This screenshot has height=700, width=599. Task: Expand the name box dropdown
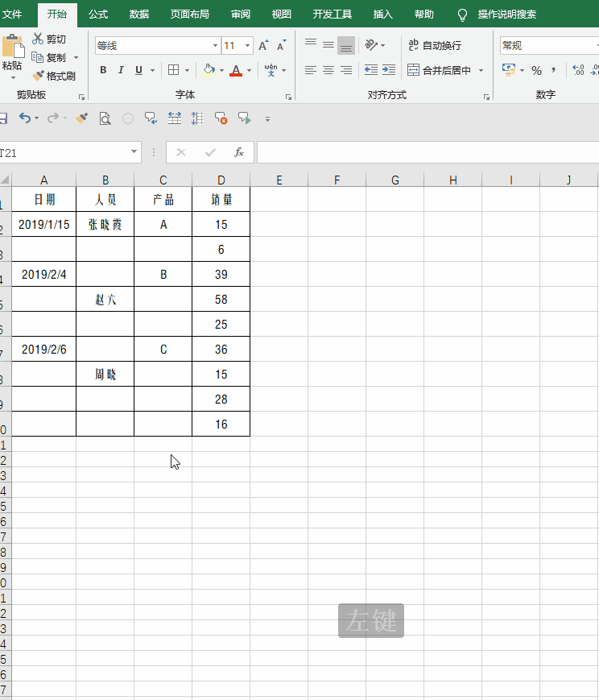(134, 152)
